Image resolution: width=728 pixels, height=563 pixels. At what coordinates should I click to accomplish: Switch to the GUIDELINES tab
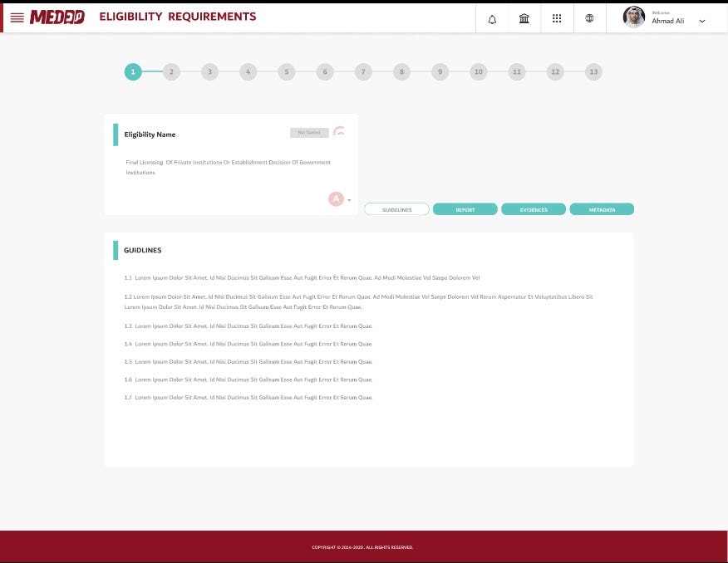pos(396,209)
